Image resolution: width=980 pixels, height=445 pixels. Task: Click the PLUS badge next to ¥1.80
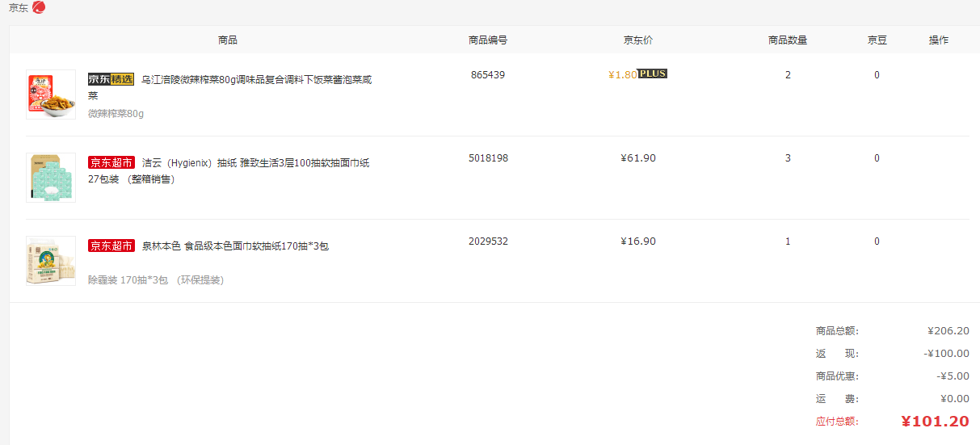[x=653, y=73]
